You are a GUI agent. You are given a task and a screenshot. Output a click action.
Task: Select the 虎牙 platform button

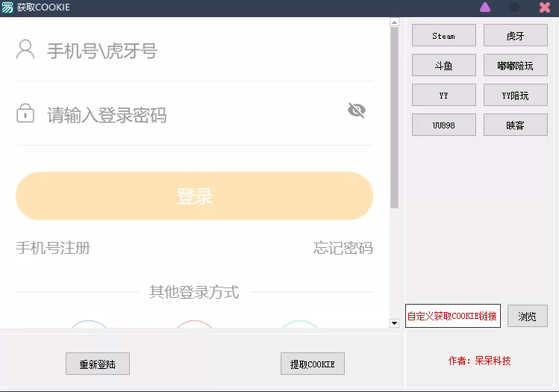(516, 35)
